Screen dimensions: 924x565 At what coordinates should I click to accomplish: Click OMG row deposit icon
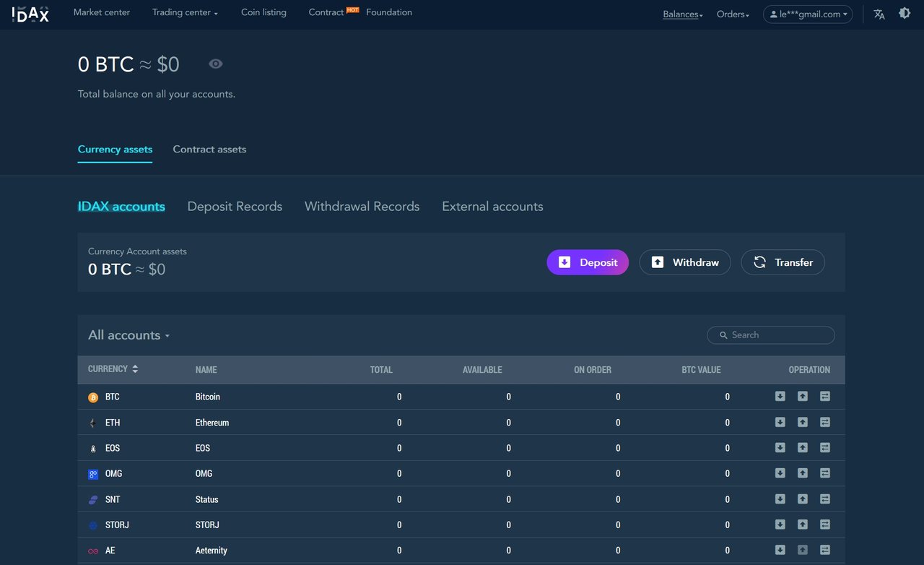pos(780,473)
